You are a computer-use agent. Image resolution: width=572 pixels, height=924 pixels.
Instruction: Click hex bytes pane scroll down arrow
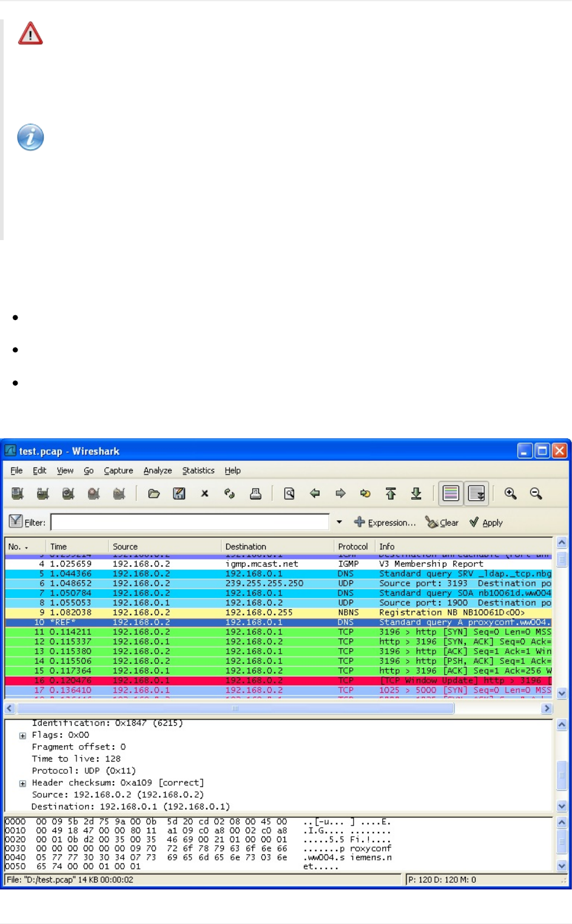click(x=562, y=866)
